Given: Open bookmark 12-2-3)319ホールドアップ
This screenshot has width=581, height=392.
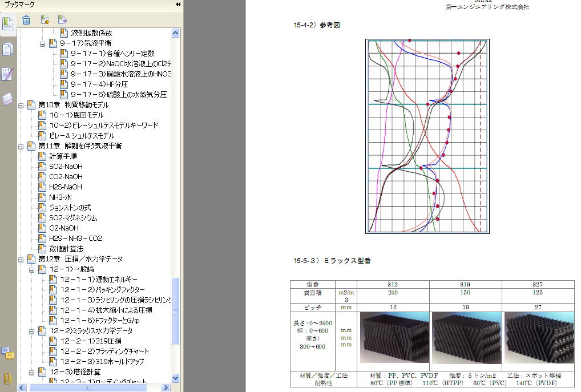Looking at the screenshot, I should coord(102,362).
